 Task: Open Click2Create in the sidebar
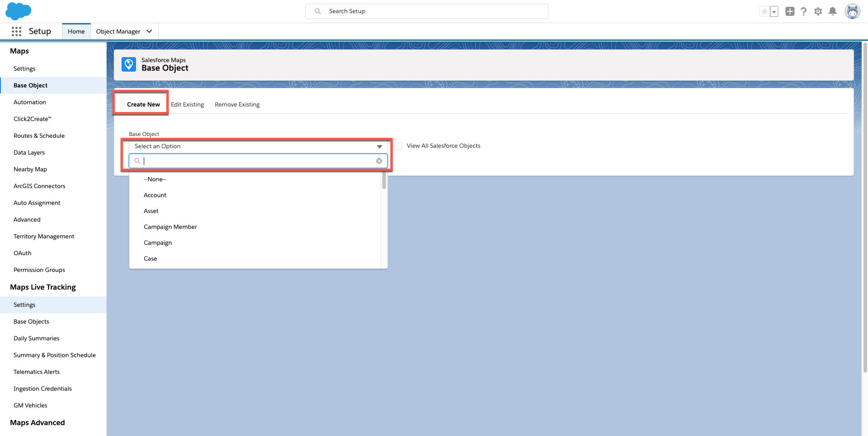click(x=53, y=119)
